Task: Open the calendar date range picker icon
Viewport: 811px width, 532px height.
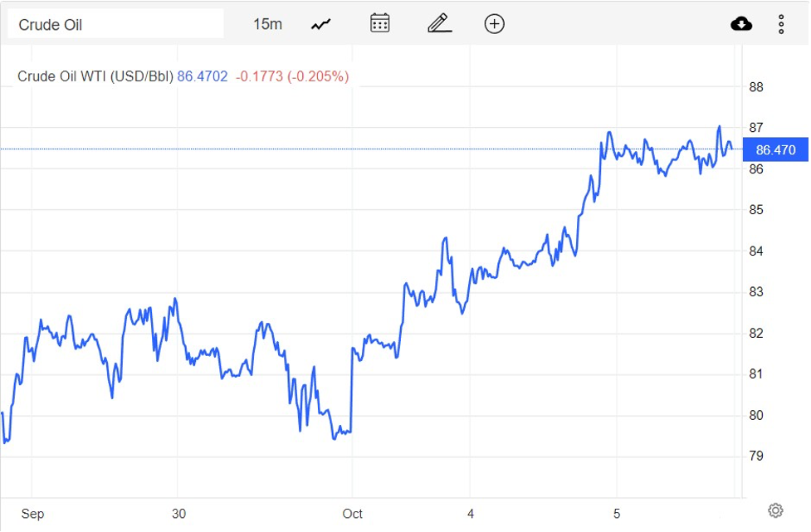Action: point(379,23)
